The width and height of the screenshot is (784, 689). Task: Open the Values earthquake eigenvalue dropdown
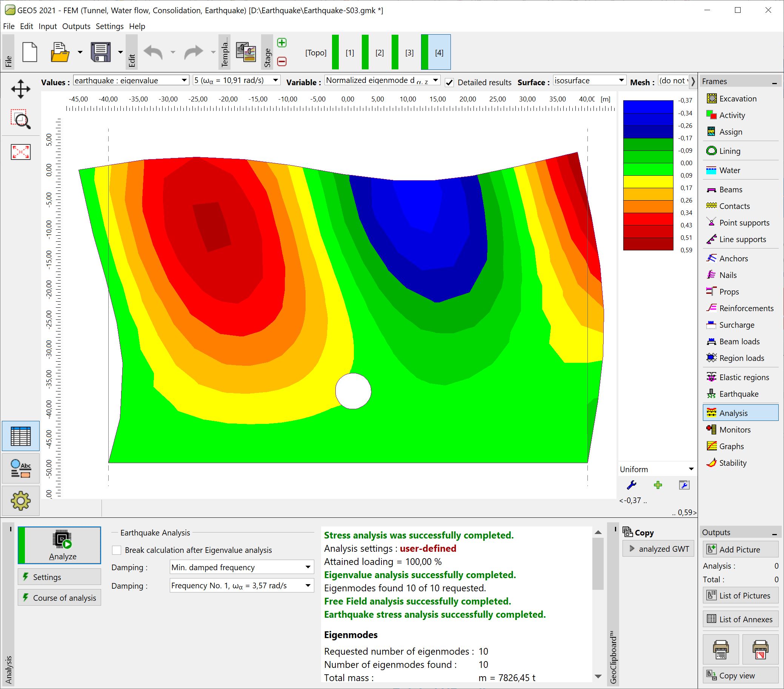(x=131, y=81)
